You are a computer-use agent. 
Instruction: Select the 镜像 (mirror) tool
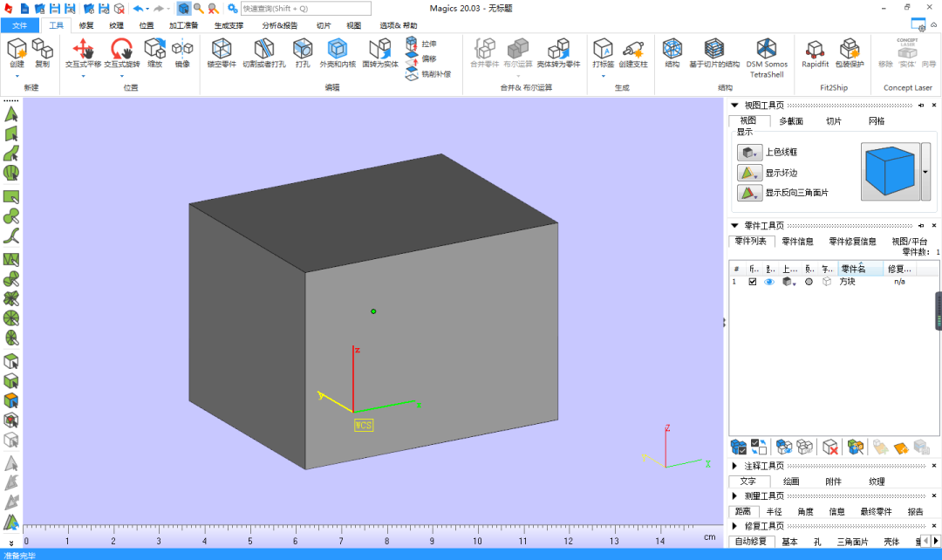[x=182, y=51]
